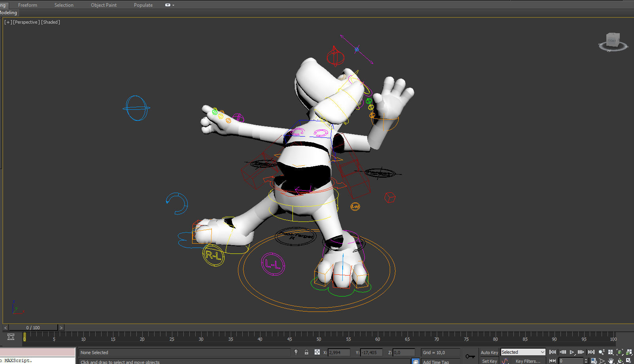The height and width of the screenshot is (364, 634).
Task: Go to previous frame
Action: (563, 352)
